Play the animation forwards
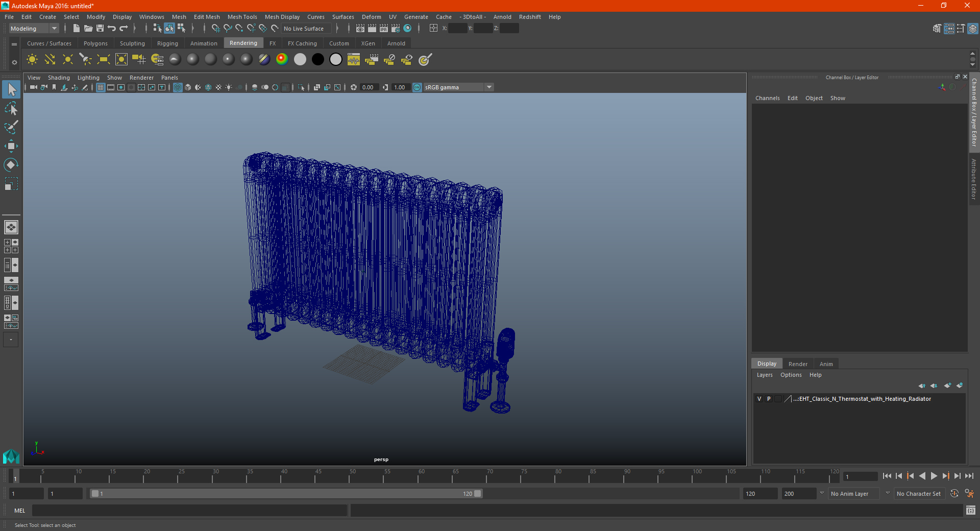Screen dimensions: 980x531 point(934,476)
